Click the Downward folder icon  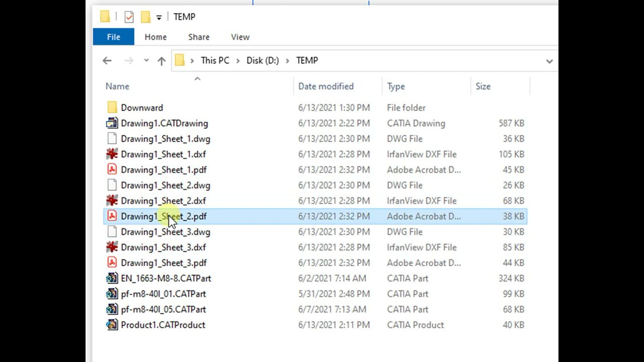[x=112, y=108]
